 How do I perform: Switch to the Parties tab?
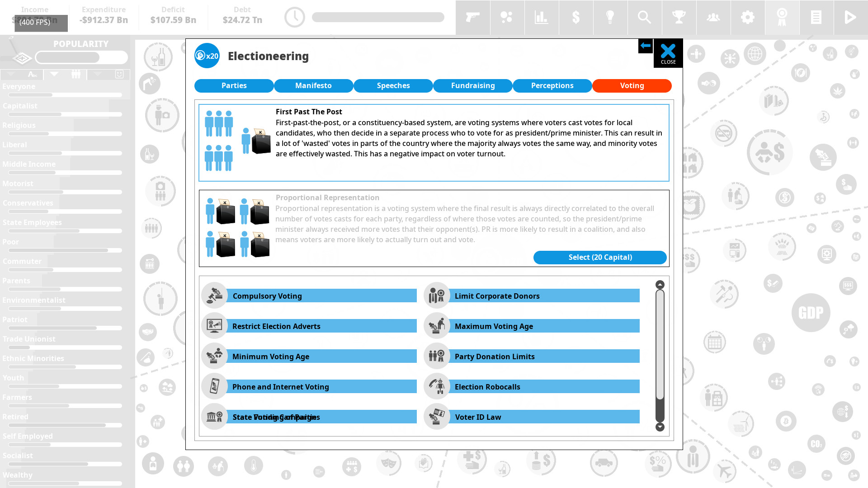point(234,85)
